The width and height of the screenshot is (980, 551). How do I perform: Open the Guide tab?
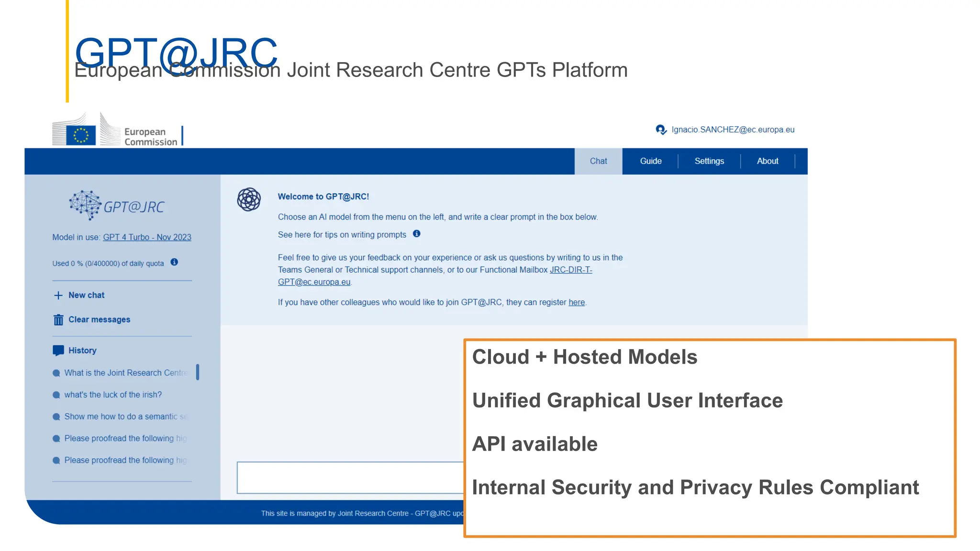pyautogui.click(x=651, y=161)
